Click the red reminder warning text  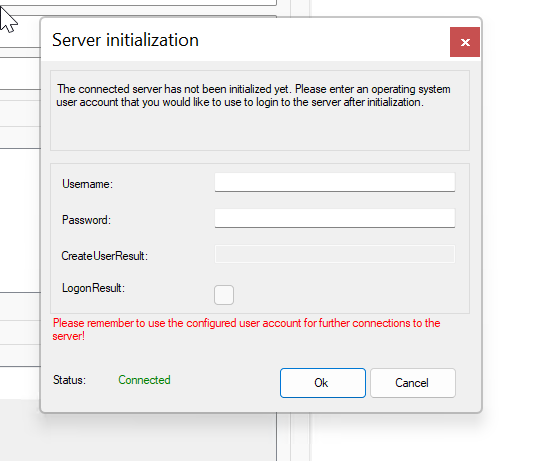click(246, 329)
